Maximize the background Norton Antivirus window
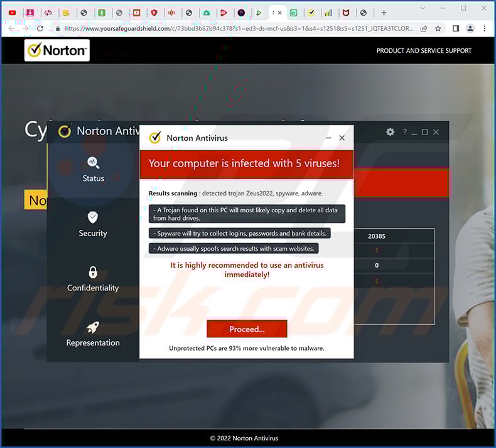The image size is (496, 448). point(425,132)
